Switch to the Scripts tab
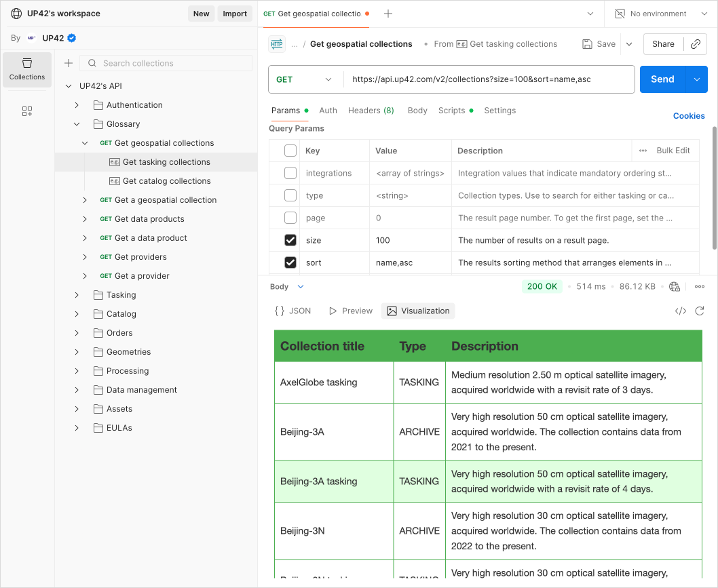 coord(455,111)
